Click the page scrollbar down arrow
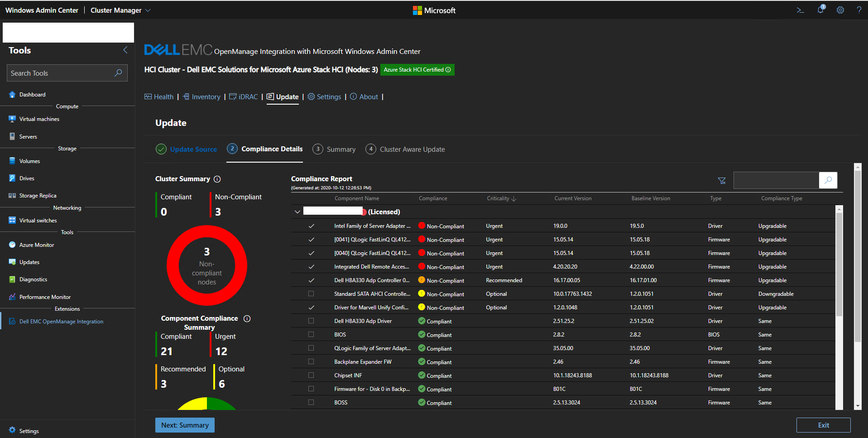Image resolution: width=868 pixels, height=438 pixels. 858,406
